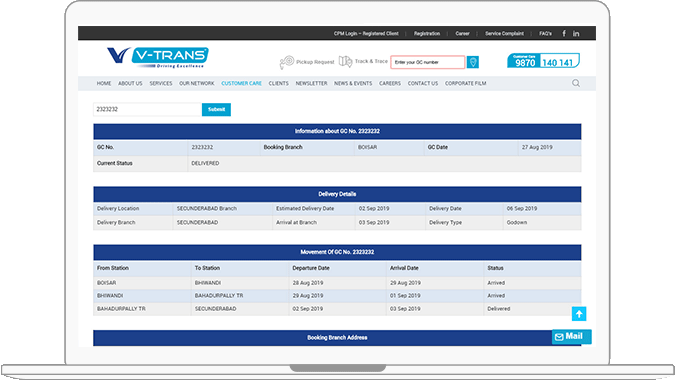Click the Submit button

point(216,109)
